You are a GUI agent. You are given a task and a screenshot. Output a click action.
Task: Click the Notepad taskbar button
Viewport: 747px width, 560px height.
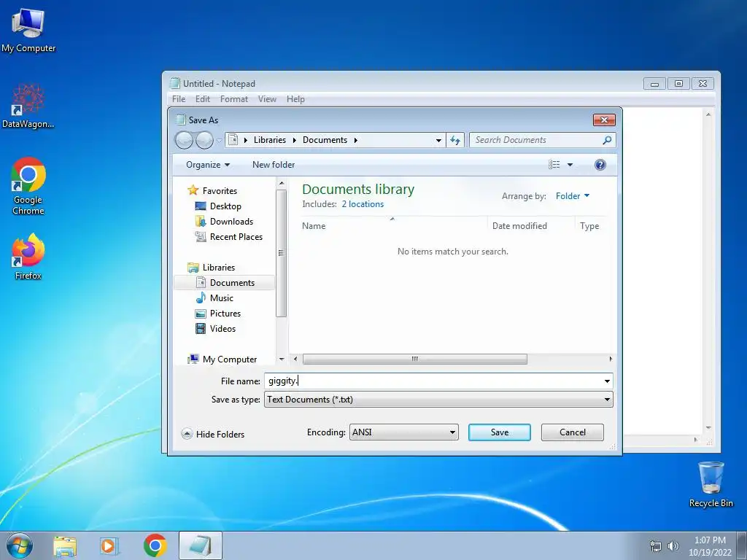tap(201, 545)
